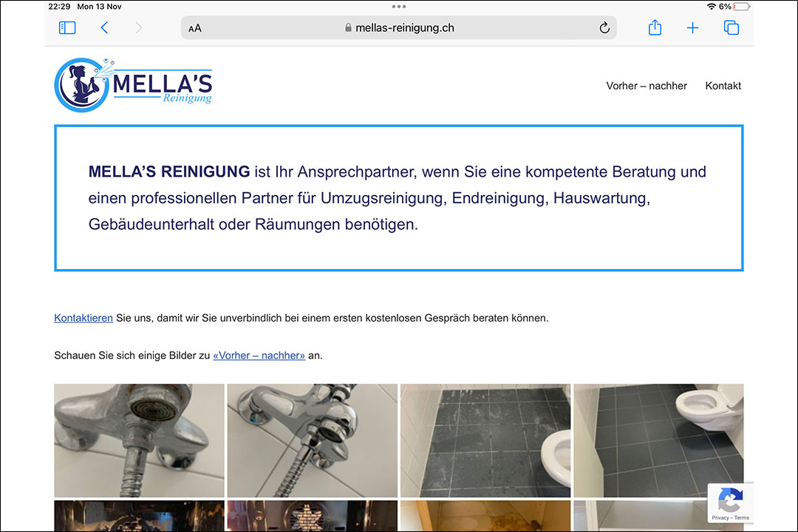Open the clean faucet photo thumbnail
Image resolution: width=798 pixels, height=532 pixels.
312,440
